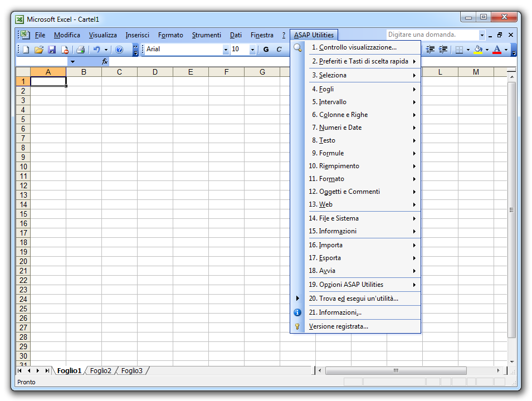532x401 pixels.
Task: Open the font color dropdown arrow
Action: tap(506, 50)
